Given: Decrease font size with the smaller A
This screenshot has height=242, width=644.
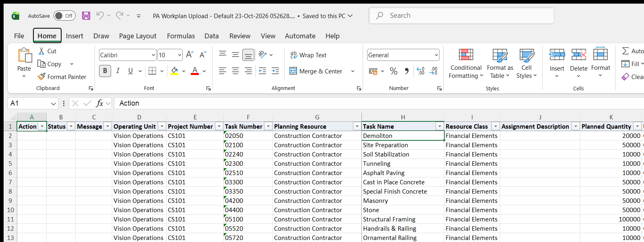Looking at the screenshot, I should [203, 54].
